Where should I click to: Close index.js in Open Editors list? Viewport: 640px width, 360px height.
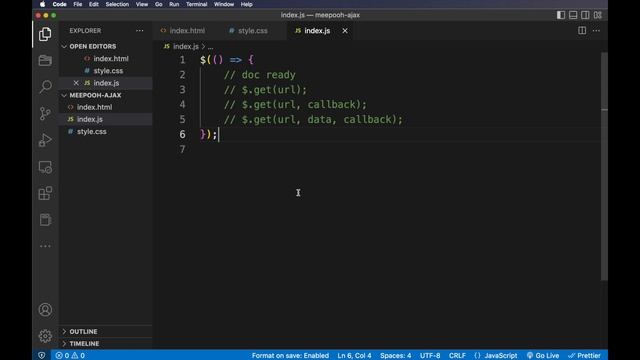click(x=76, y=83)
